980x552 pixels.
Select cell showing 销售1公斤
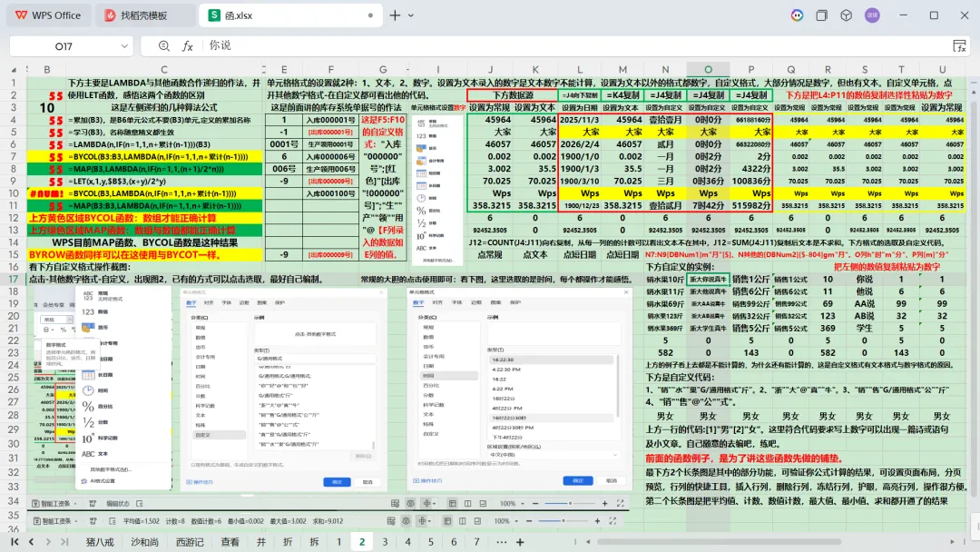751,279
